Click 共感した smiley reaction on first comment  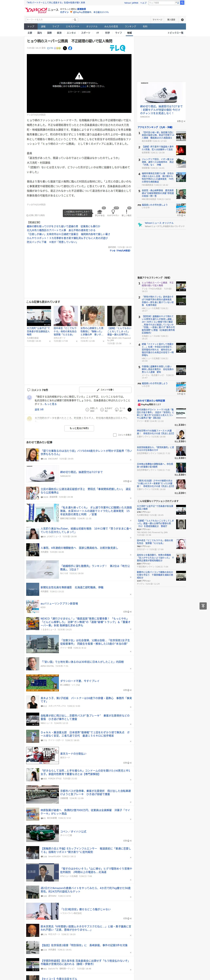pos(92,410)
